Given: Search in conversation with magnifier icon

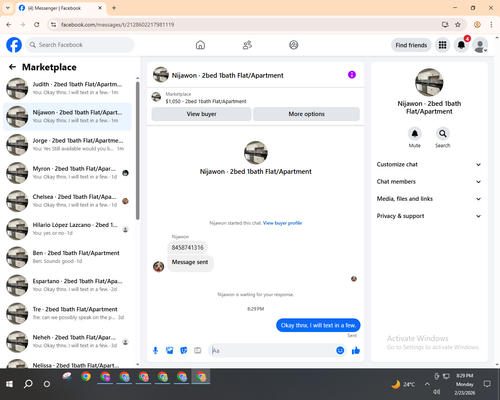Looking at the screenshot, I should [443, 134].
